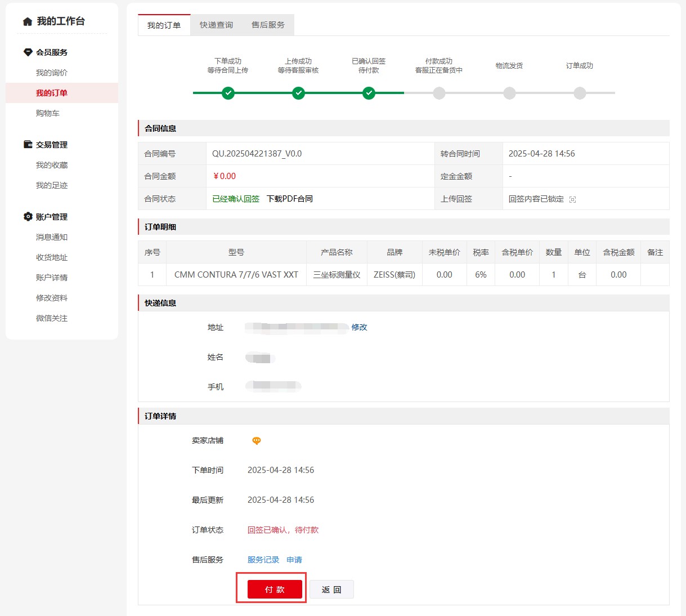Open 我的询价 in sidebar
This screenshot has height=616, width=686.
pyautogui.click(x=52, y=73)
